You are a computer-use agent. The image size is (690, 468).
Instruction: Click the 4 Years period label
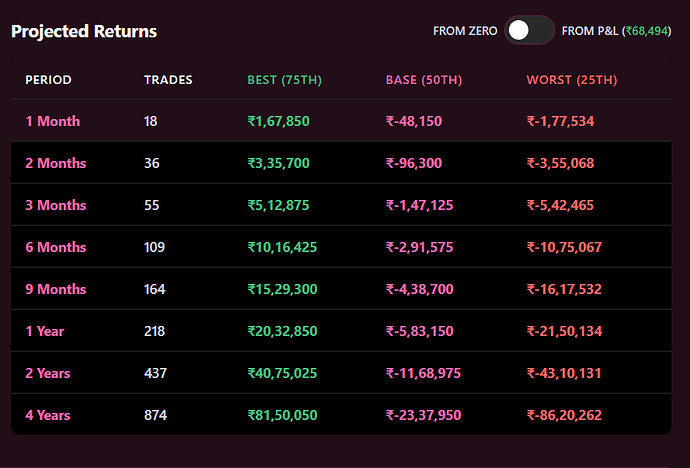pyautogui.click(x=48, y=415)
